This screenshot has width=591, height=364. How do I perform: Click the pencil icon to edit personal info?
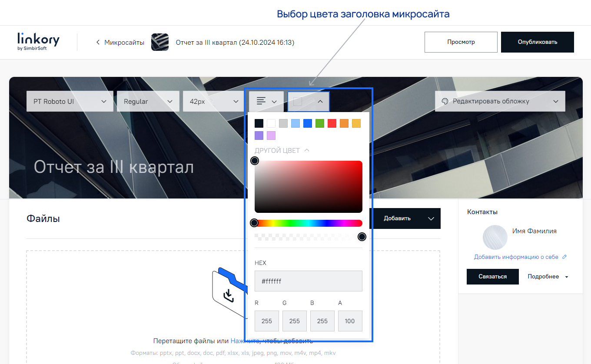[565, 257]
